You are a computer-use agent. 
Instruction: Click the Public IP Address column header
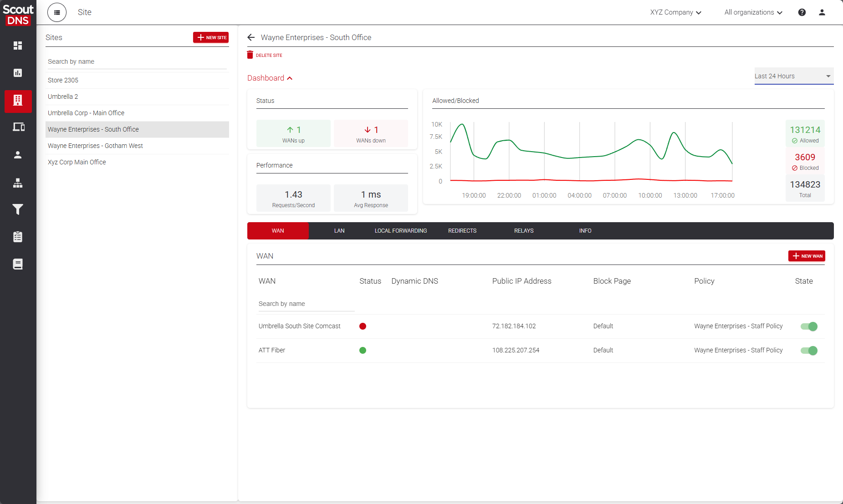(521, 281)
